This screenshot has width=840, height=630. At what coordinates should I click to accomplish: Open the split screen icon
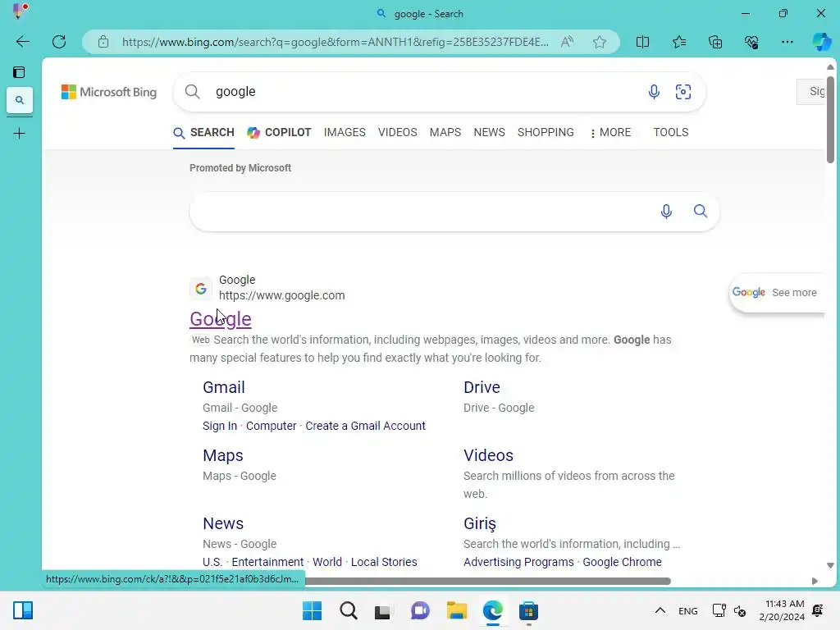click(x=642, y=42)
